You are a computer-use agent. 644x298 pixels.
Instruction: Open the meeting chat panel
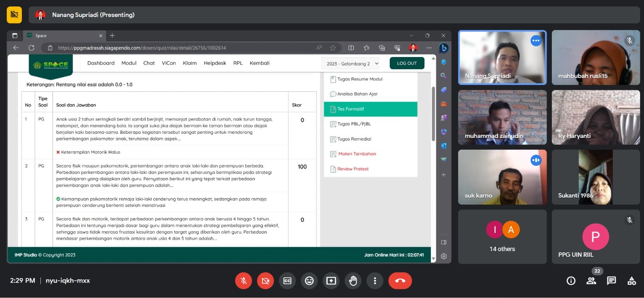pyautogui.click(x=611, y=281)
